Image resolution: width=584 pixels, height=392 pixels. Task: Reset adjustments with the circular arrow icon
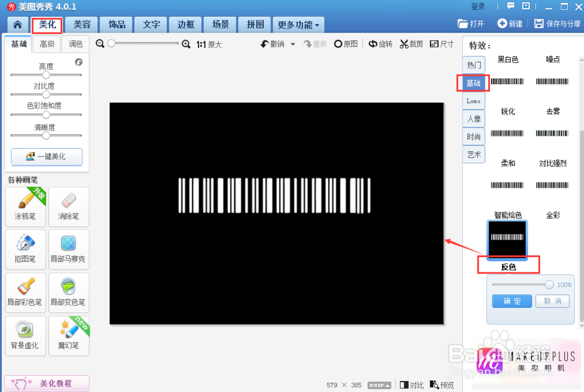click(x=79, y=62)
